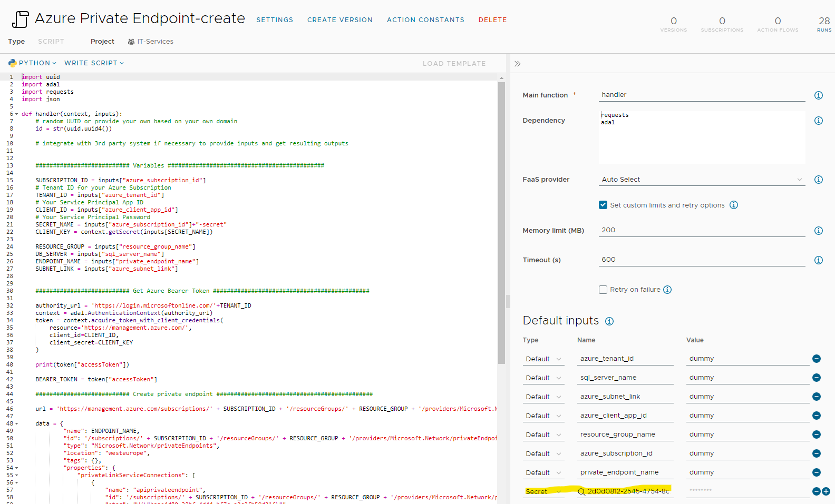Open ACTION CONSTANTS
Image resolution: width=835 pixels, height=504 pixels.
coord(425,20)
